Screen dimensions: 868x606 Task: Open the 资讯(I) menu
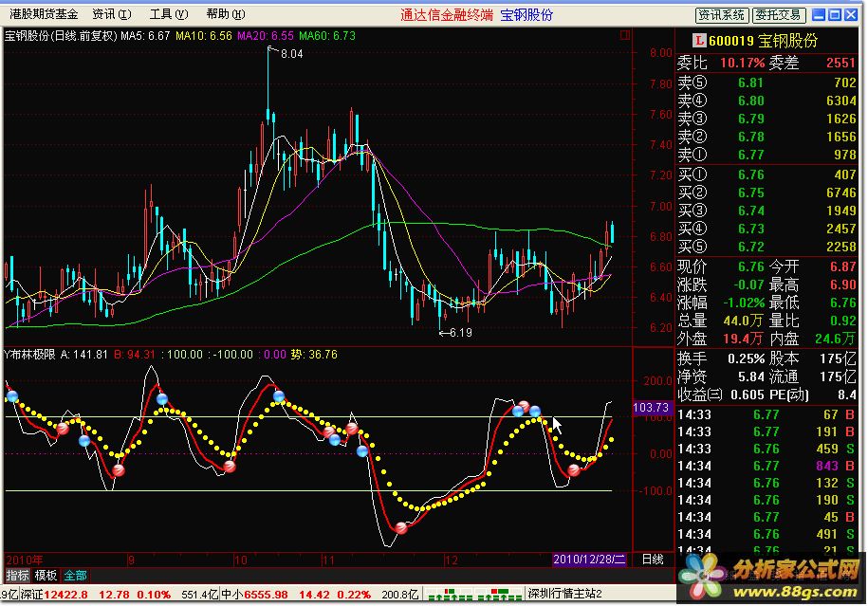click(112, 14)
